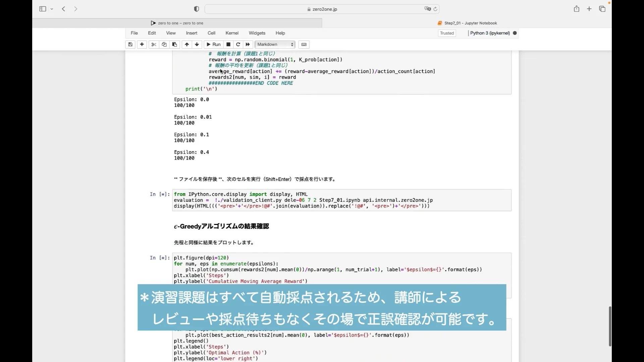
Task: Click the Trusted notebook status button
Action: 447,33
